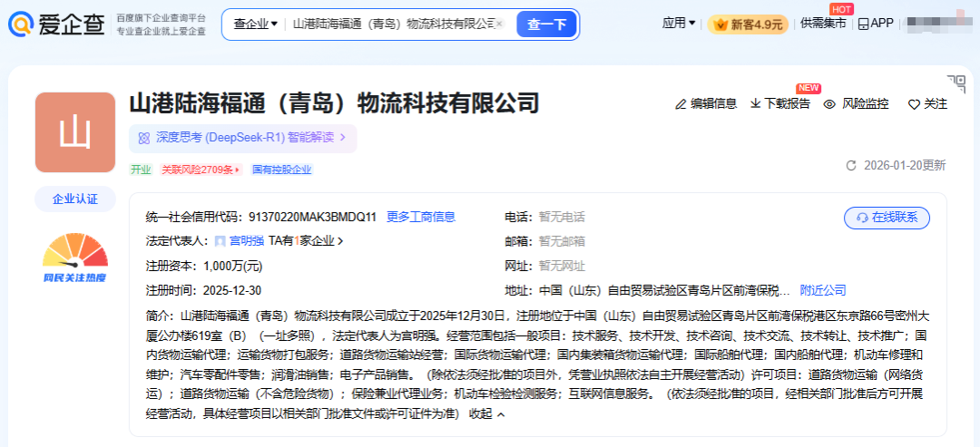Collapse the 简介 with 收起
980x447 pixels.
pyautogui.click(x=487, y=414)
